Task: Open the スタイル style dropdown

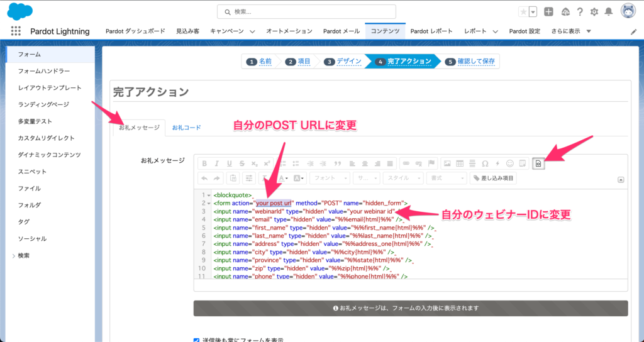Action: 402,178
